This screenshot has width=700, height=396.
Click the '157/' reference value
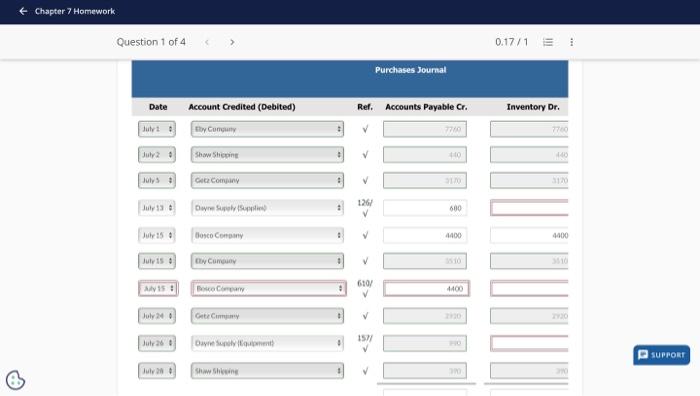365,338
